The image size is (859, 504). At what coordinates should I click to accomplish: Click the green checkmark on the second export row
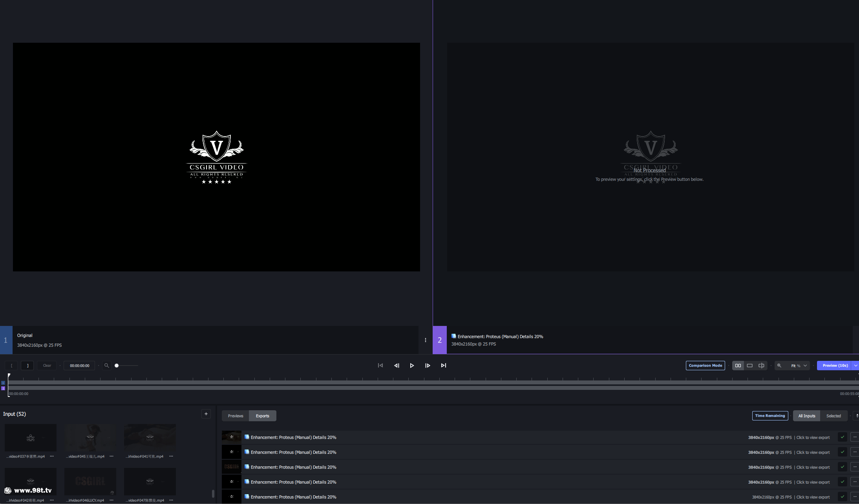(x=843, y=452)
